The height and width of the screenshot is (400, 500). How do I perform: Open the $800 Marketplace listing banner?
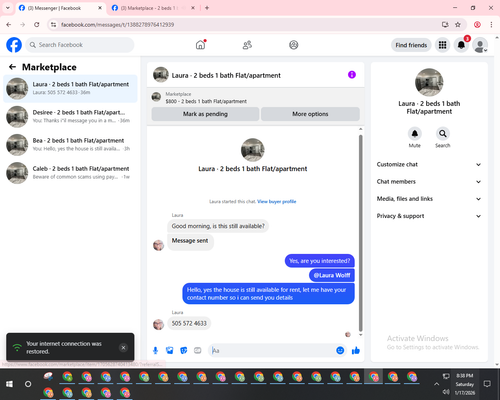(255, 97)
